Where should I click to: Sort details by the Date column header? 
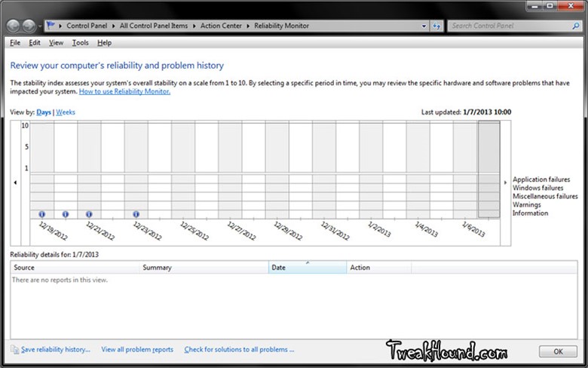pyautogui.click(x=308, y=268)
